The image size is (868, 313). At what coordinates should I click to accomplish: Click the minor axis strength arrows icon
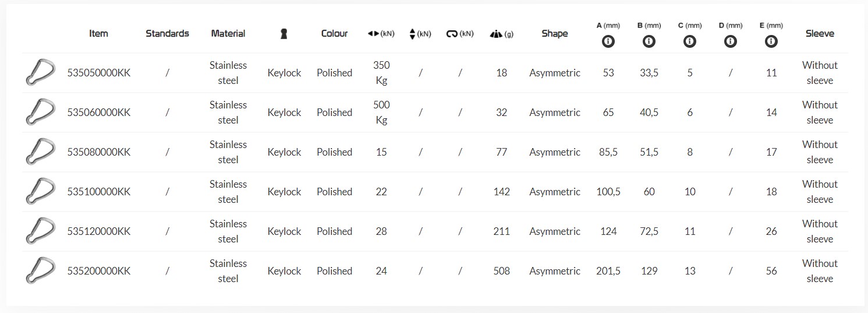point(413,34)
